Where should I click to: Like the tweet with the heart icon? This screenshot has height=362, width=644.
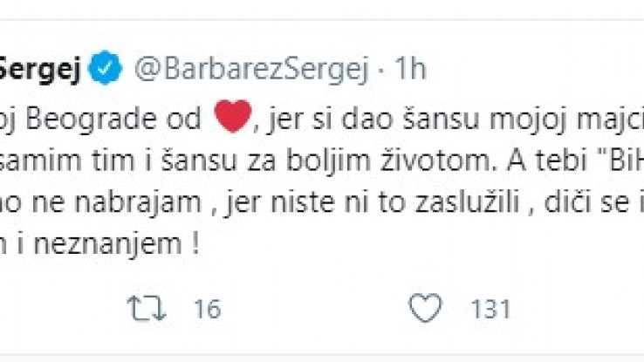coord(427,308)
